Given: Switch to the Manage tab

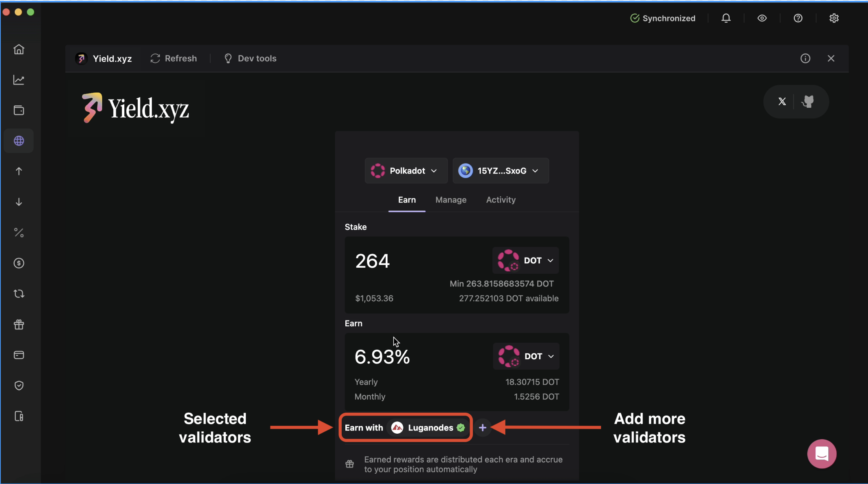Looking at the screenshot, I should click(x=451, y=200).
